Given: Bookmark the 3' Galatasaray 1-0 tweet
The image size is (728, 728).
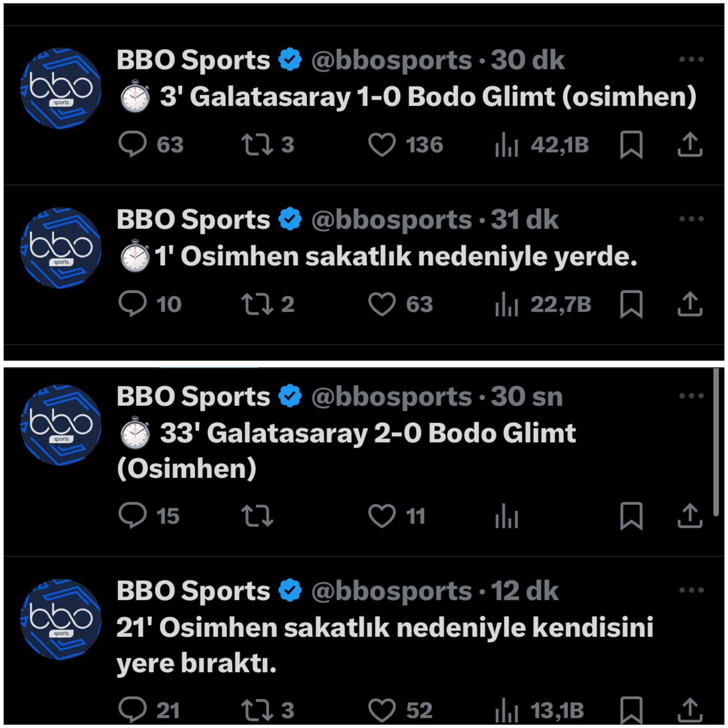Looking at the screenshot, I should [631, 145].
